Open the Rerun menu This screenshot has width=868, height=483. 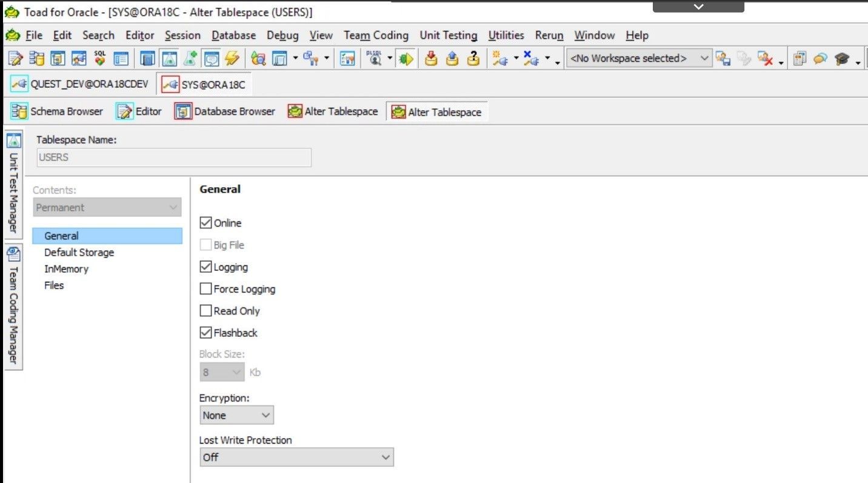pyautogui.click(x=549, y=36)
